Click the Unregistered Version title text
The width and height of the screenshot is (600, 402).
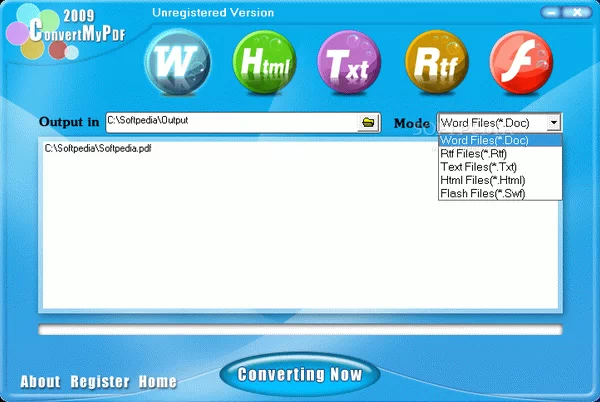[x=213, y=13]
